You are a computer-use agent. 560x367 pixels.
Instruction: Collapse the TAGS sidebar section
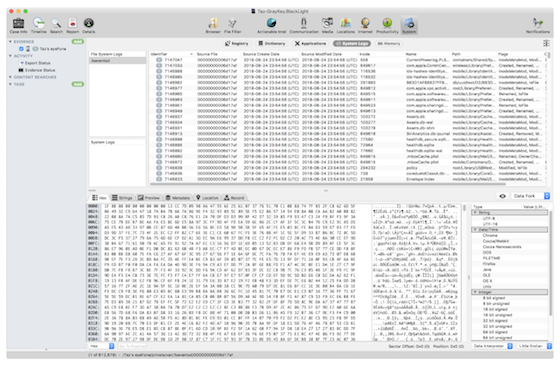[10, 84]
